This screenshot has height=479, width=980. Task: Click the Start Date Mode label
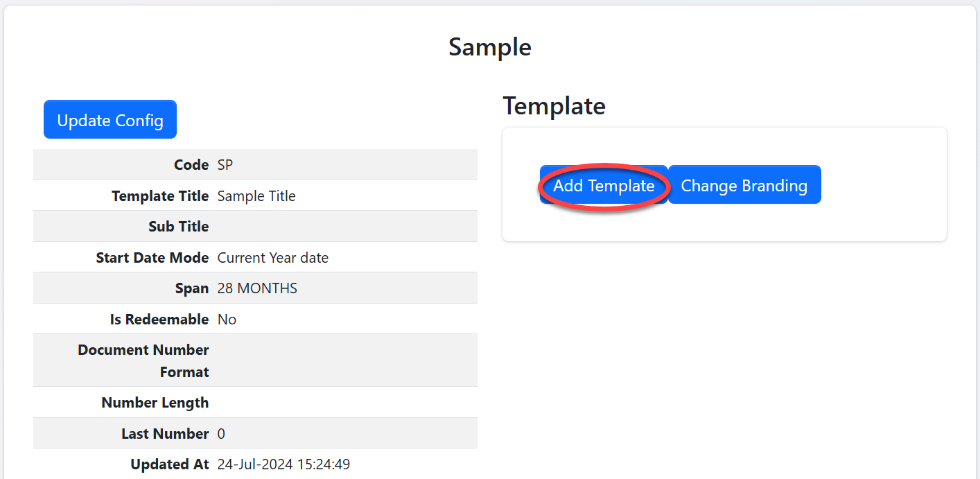152,258
